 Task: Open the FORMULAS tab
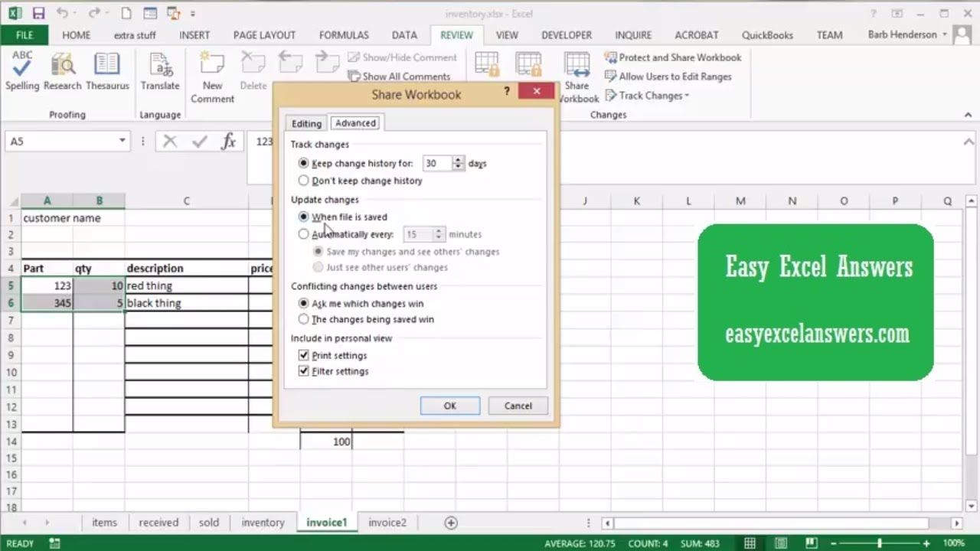tap(344, 35)
